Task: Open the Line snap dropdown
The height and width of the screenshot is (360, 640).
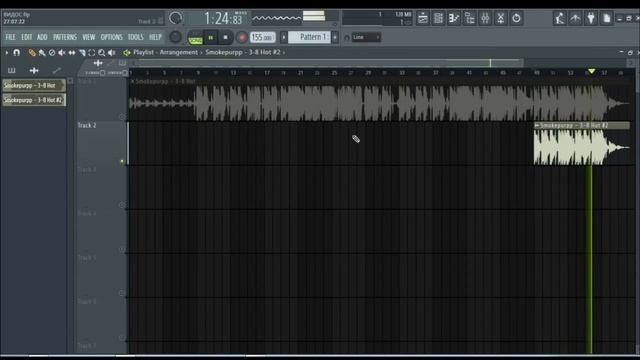Action: (x=366, y=38)
